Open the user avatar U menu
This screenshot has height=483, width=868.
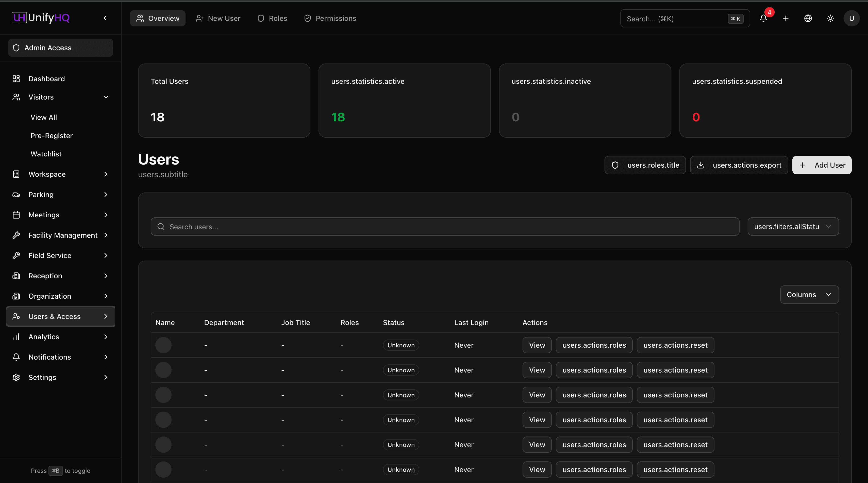[x=851, y=18]
